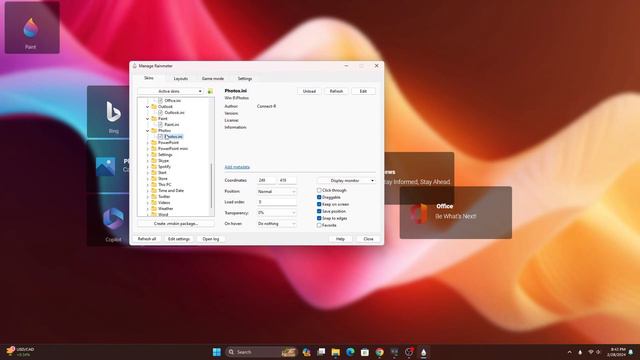The height and width of the screenshot is (360, 640).
Task: Disable the Save position checkbox
Action: (x=319, y=211)
